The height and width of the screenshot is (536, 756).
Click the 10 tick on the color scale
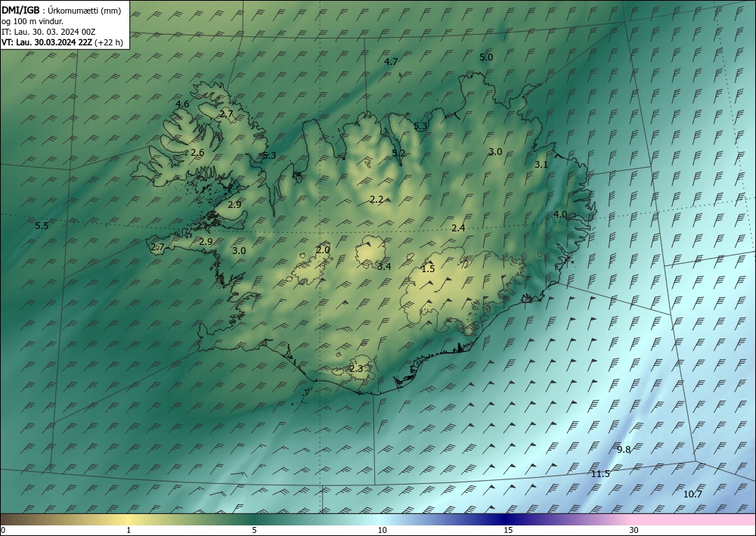click(382, 530)
